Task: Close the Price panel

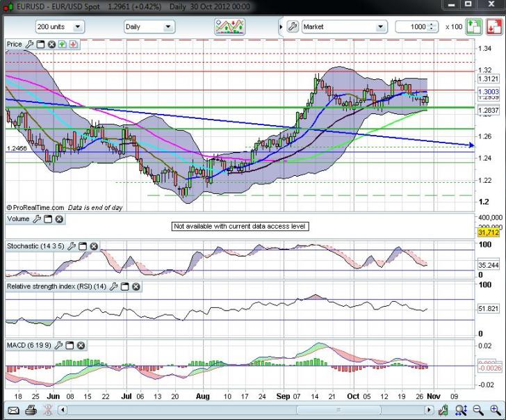Action: (x=51, y=45)
